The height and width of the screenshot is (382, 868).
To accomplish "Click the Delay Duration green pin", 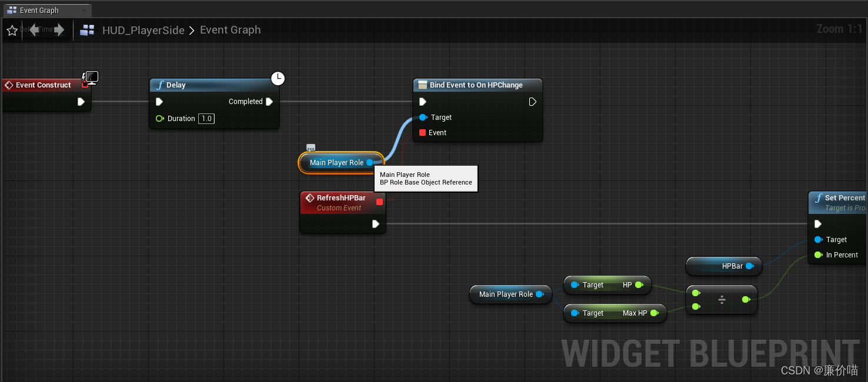I will click(159, 119).
